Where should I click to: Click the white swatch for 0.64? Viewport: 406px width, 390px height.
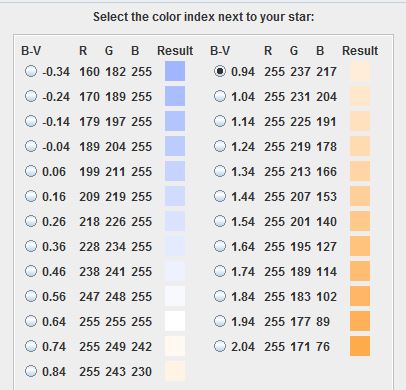point(175,321)
